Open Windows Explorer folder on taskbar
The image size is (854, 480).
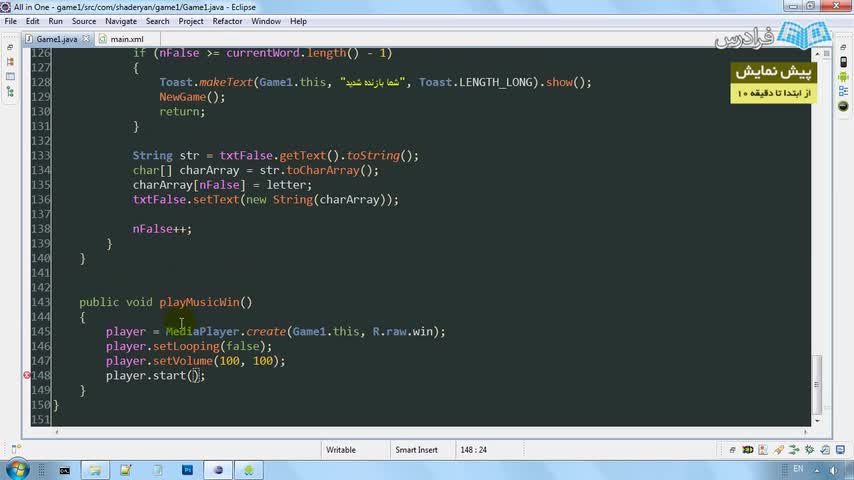click(x=95, y=470)
